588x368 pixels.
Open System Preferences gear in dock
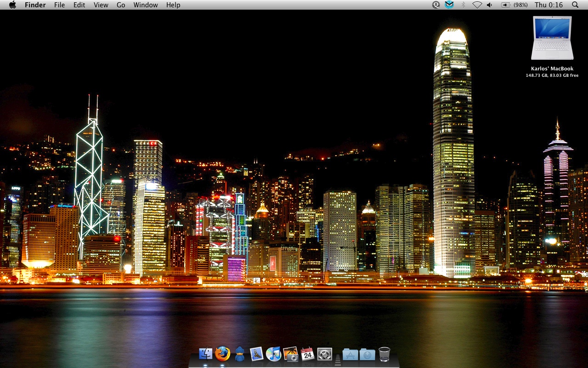324,354
